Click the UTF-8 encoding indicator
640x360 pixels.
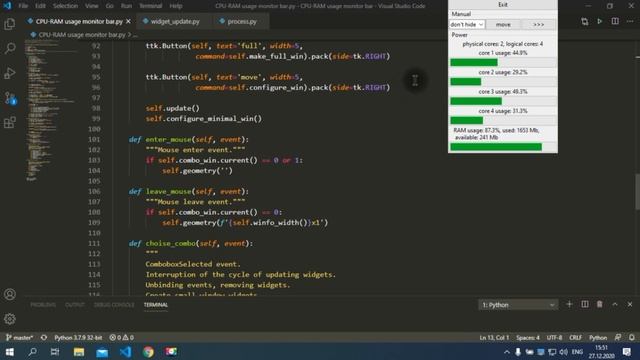554,338
